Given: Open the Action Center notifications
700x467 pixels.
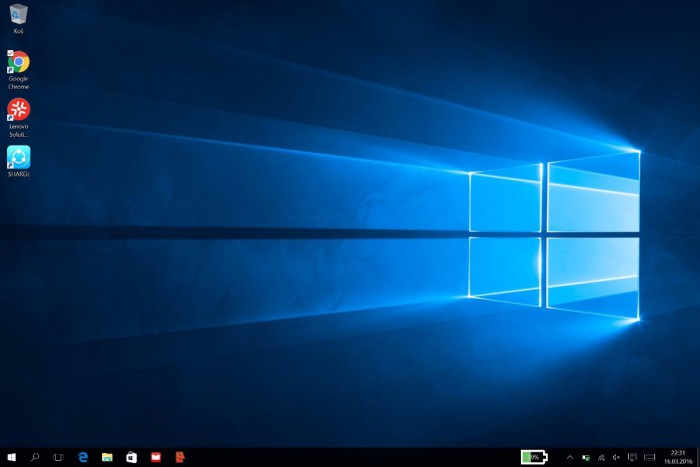Looking at the screenshot, I should click(x=632, y=457).
